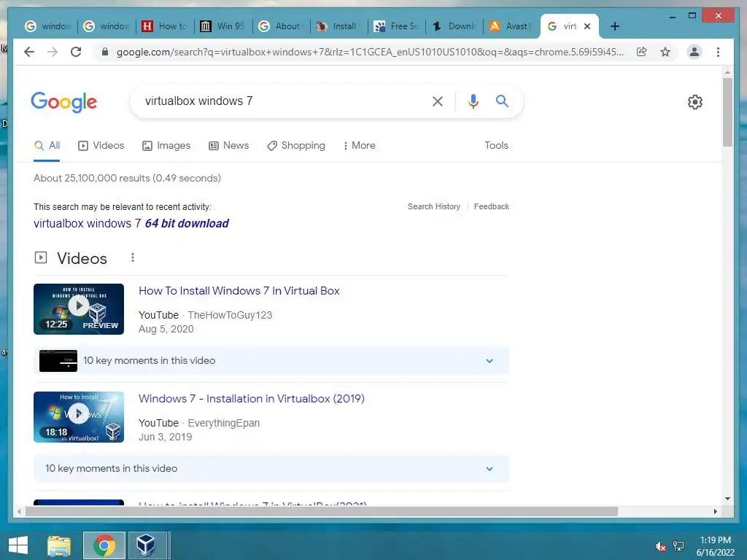Switch to the second window tab
The height and width of the screenshot is (560, 747).
click(107, 26)
